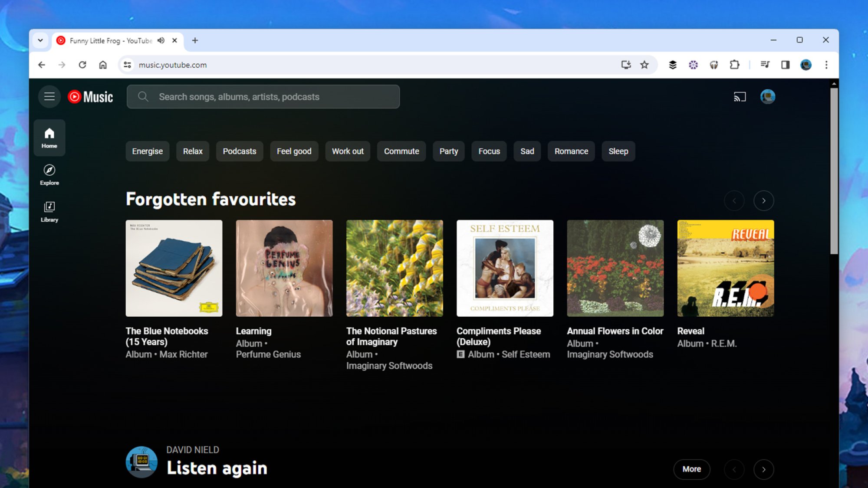The width and height of the screenshot is (868, 488).
Task: Open the Cast to device icon
Action: tap(740, 96)
